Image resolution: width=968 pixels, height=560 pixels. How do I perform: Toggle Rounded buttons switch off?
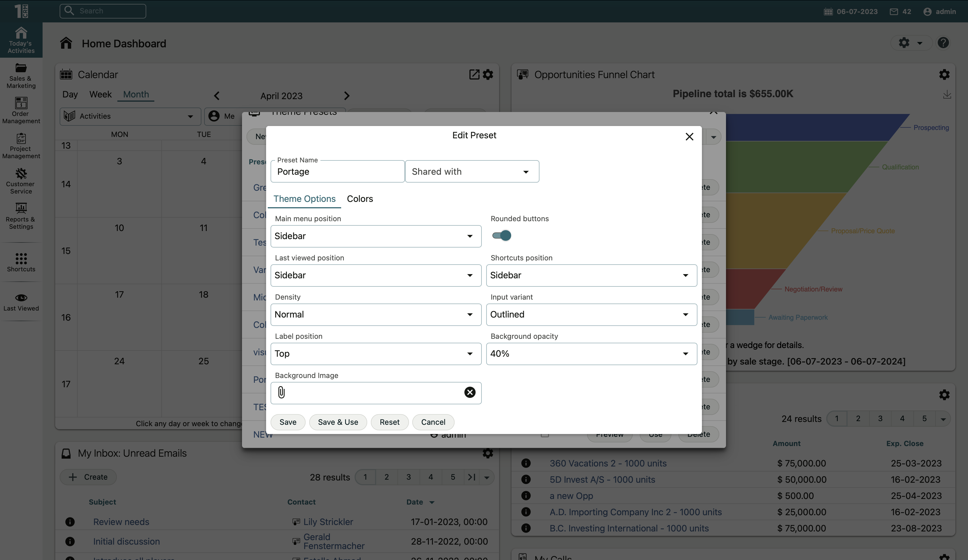coord(502,235)
